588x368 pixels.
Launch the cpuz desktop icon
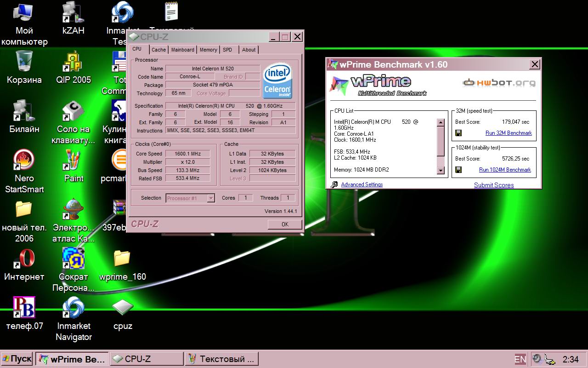pyautogui.click(x=123, y=308)
